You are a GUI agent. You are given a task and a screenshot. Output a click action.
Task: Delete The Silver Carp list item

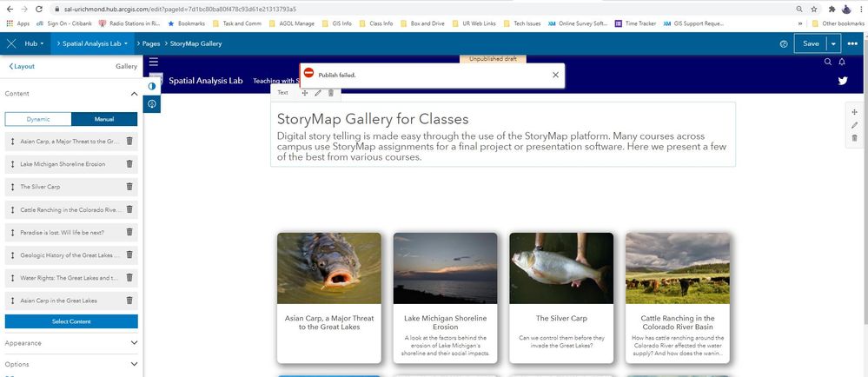(129, 187)
